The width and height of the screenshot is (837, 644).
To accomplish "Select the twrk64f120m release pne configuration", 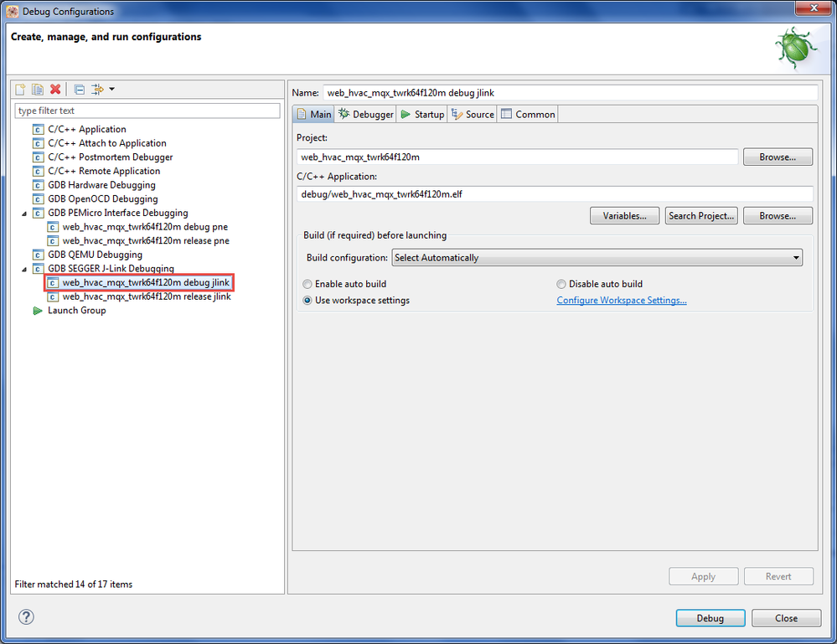I will point(146,240).
